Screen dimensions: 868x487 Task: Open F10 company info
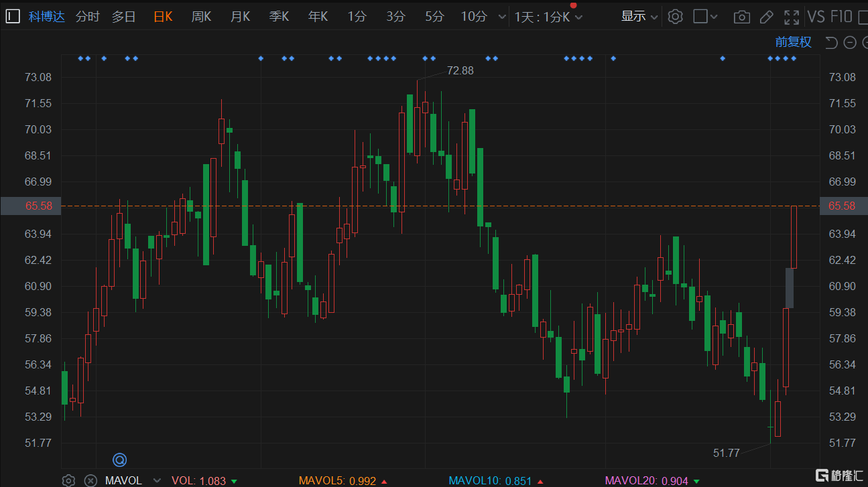[841, 17]
